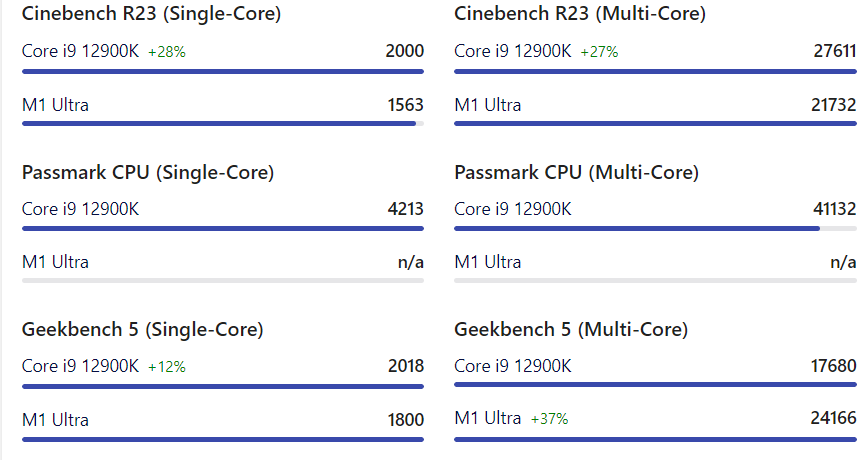Select the Passmark CPU (Single-Core) title

(x=148, y=172)
